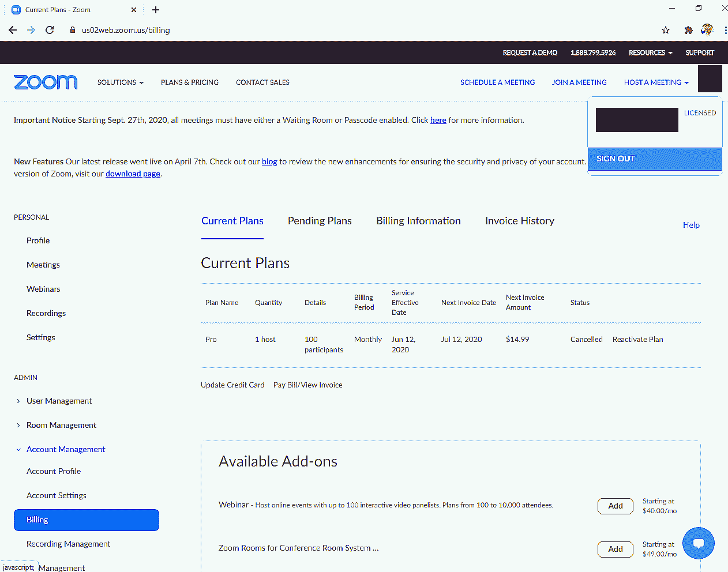This screenshot has height=572, width=728.
Task: Close the Current Plans browser tab
Action: click(x=134, y=10)
